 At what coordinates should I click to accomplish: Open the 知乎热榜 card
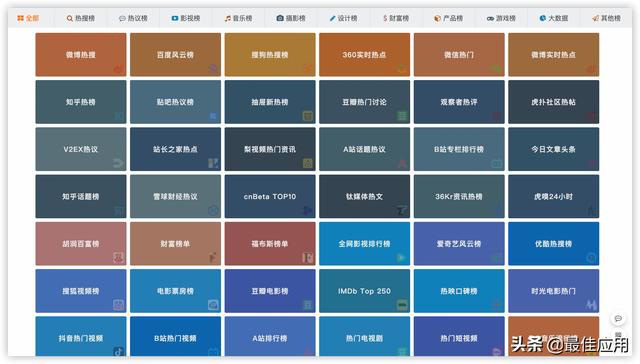[81, 102]
